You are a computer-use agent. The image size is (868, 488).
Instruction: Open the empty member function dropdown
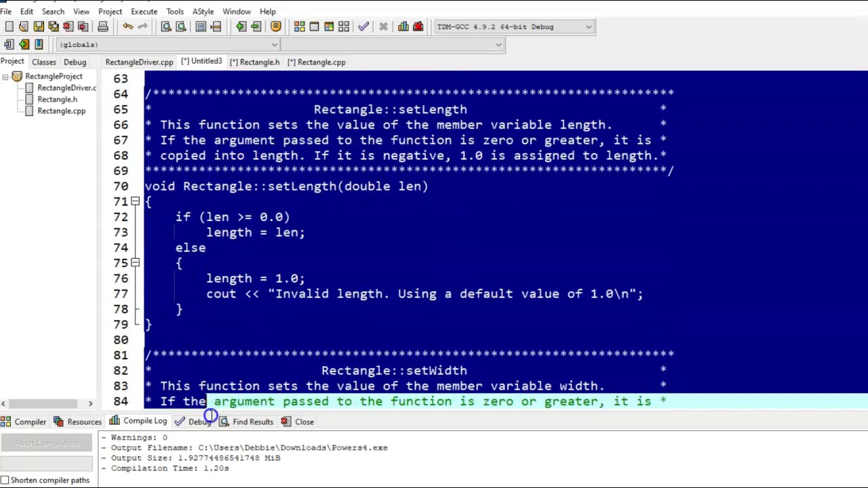point(393,45)
